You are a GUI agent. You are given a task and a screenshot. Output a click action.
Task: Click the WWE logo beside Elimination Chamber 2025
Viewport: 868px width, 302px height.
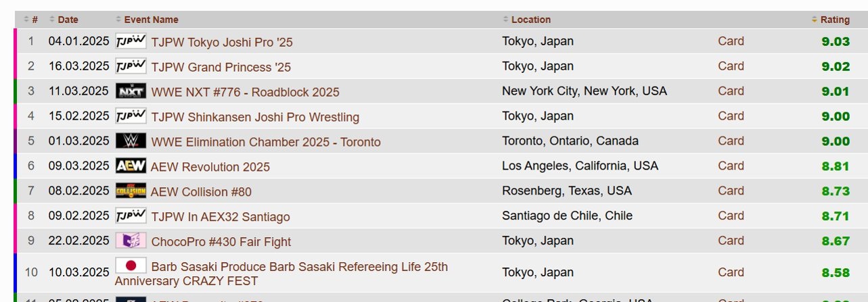131,141
